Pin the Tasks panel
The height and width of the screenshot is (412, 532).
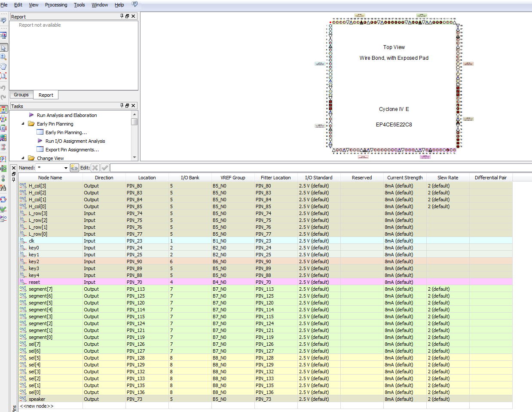click(x=122, y=105)
